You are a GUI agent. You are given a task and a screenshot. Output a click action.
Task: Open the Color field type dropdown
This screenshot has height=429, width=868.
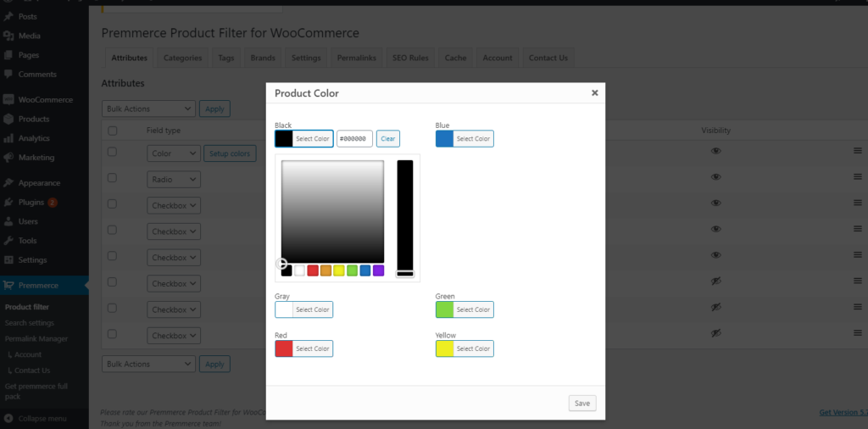(174, 153)
